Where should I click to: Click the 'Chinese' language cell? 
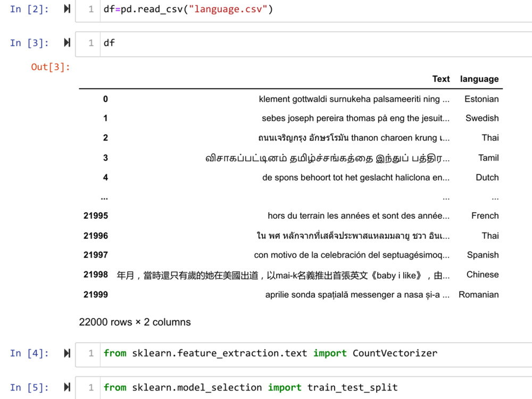point(483,275)
